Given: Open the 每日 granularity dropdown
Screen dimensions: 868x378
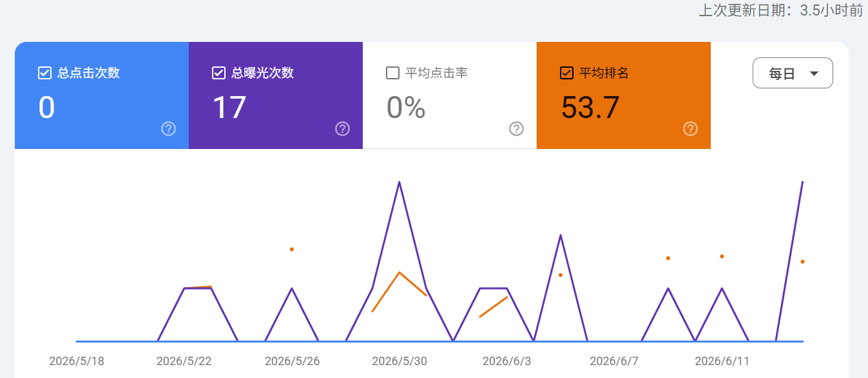Looking at the screenshot, I should (793, 73).
